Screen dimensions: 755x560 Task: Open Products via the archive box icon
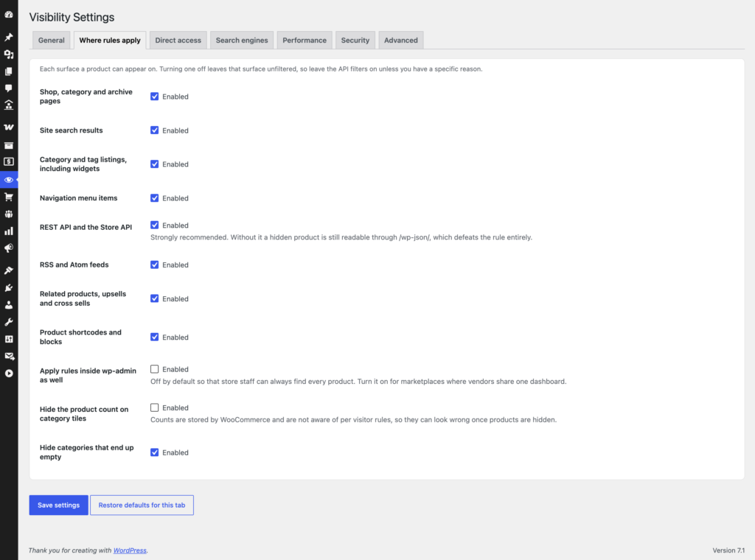9,145
